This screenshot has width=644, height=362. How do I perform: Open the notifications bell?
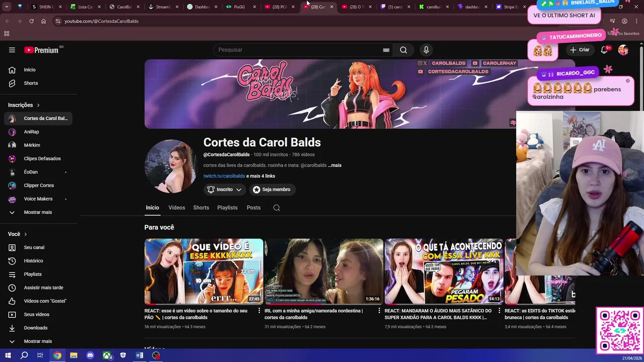[x=604, y=50]
